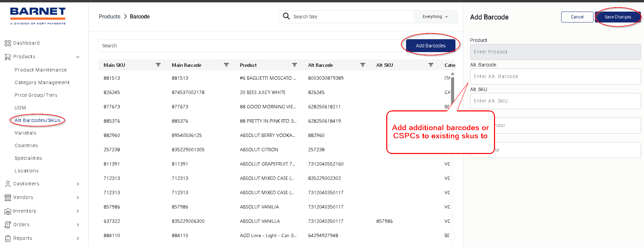Open the Product column filter
The image size is (644, 247).
coord(295,65)
